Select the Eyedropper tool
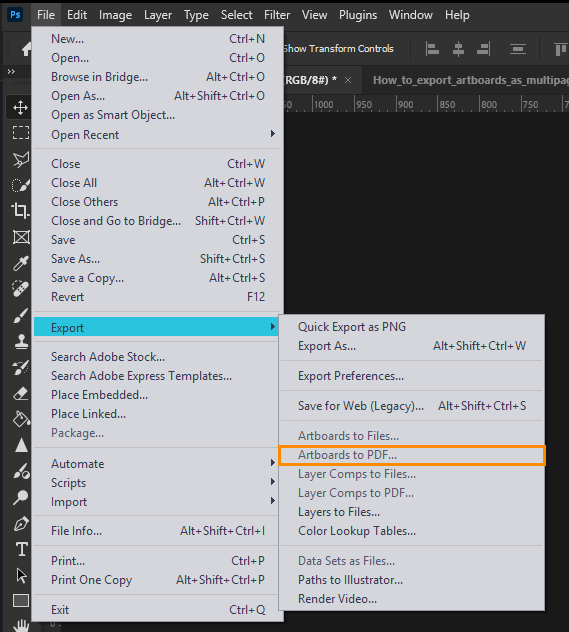This screenshot has width=569, height=632. (21, 263)
